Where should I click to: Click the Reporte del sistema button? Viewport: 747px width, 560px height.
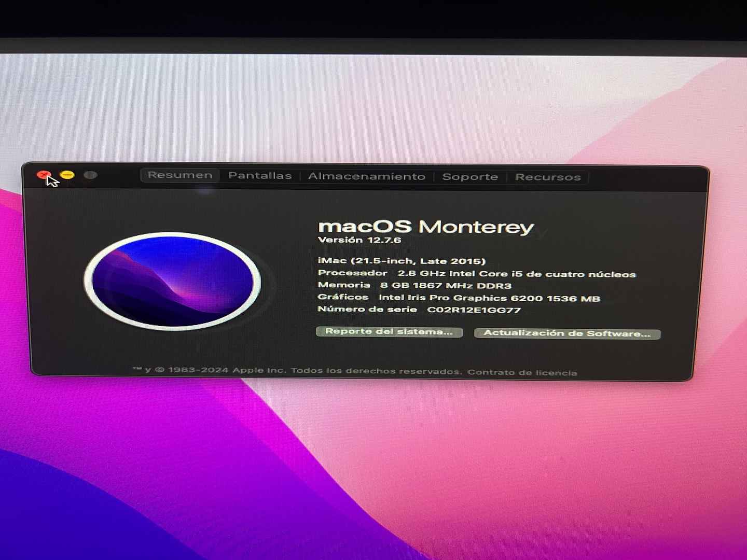click(x=389, y=331)
